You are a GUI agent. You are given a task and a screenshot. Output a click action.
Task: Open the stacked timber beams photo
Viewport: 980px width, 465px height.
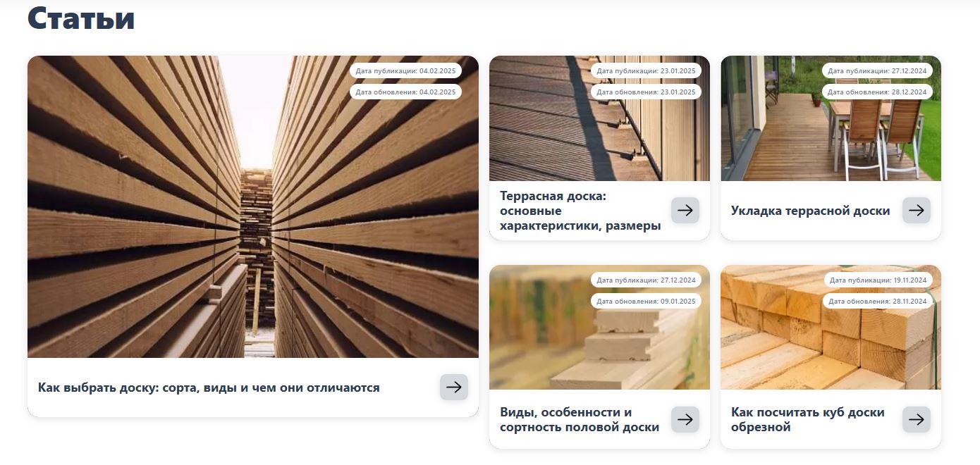(x=831, y=328)
